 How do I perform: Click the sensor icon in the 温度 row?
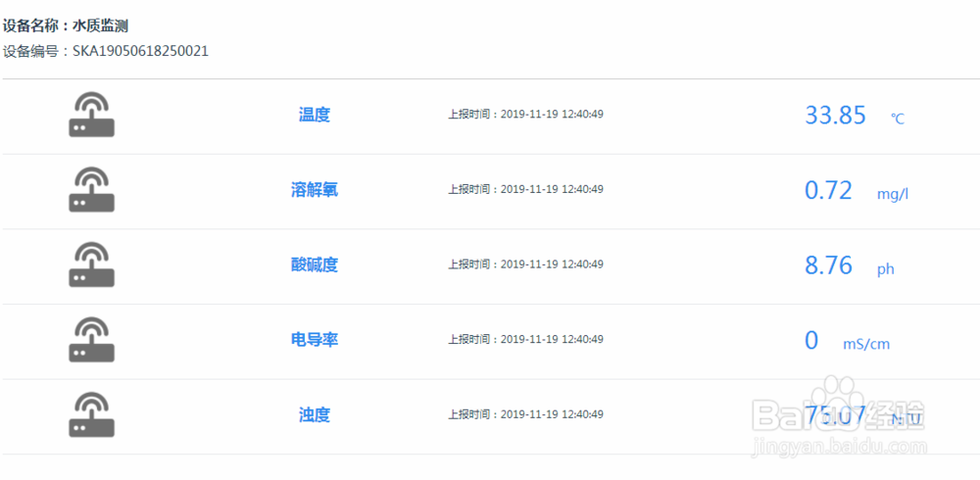(x=91, y=115)
